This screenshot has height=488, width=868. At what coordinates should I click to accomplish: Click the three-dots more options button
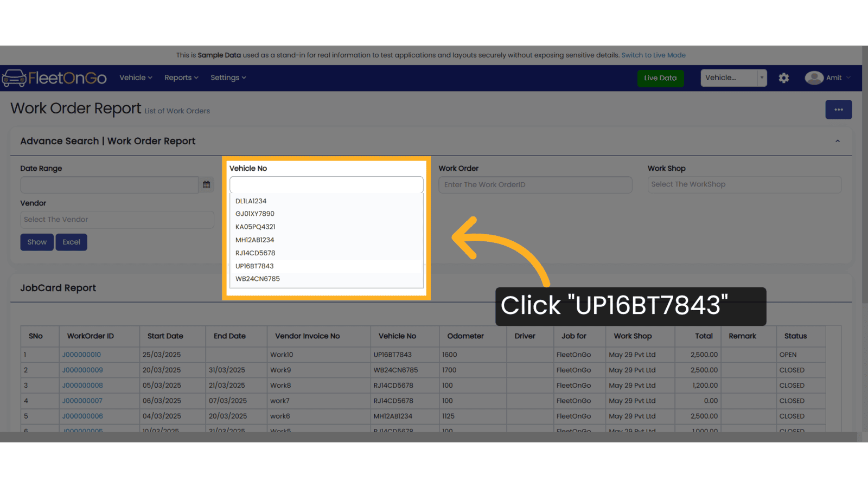(x=839, y=110)
